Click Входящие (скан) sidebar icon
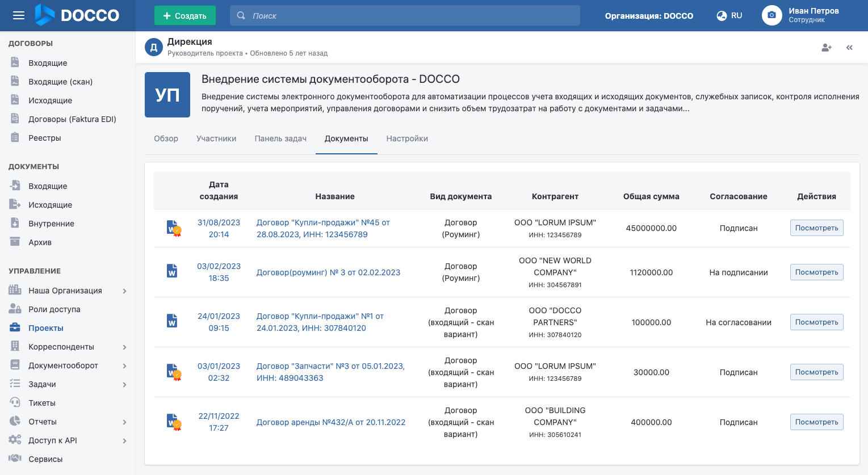The height and width of the screenshot is (475, 868). (x=15, y=81)
